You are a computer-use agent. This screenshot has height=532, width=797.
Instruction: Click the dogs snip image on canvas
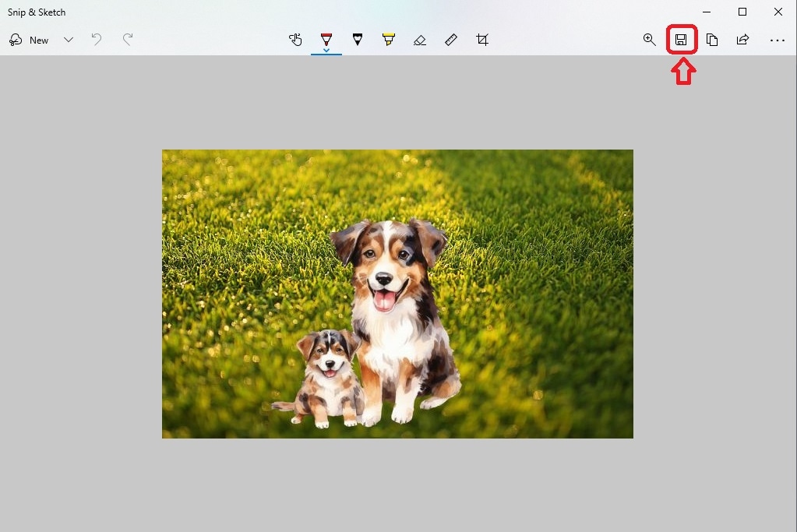tap(397, 294)
